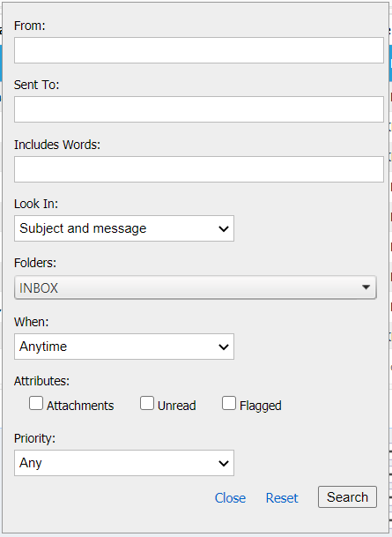This screenshot has height=537, width=392.
Task: Focus the Sent To input box
Action: pyautogui.click(x=199, y=109)
